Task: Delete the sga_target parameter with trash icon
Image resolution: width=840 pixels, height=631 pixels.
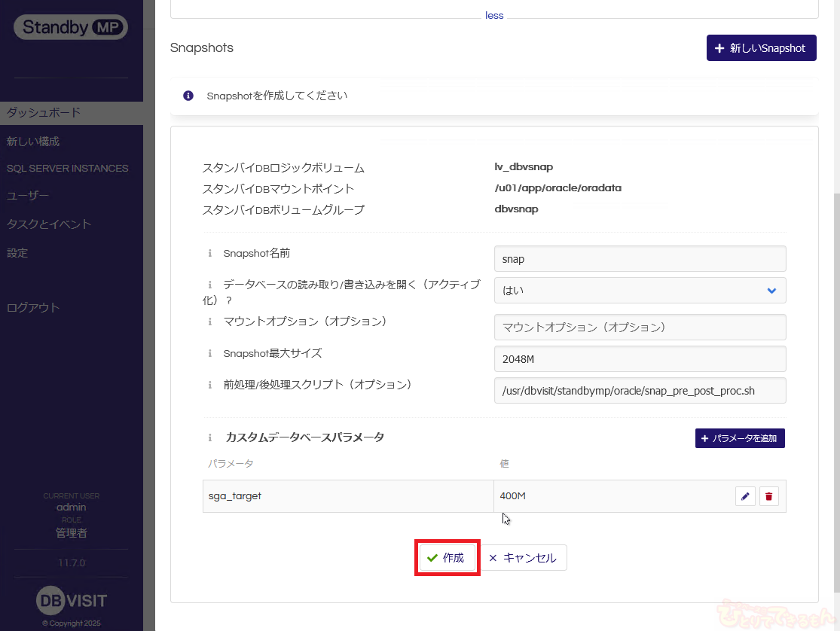Action: pyautogui.click(x=768, y=496)
